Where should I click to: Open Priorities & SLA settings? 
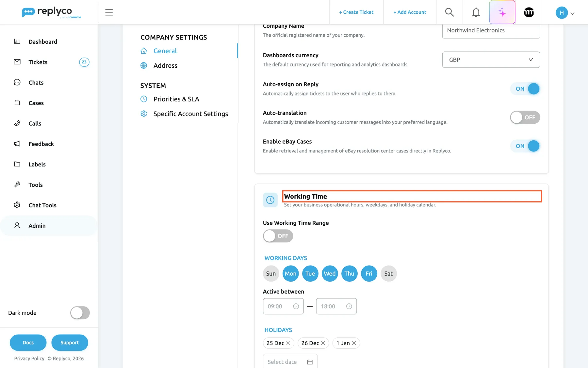click(176, 99)
